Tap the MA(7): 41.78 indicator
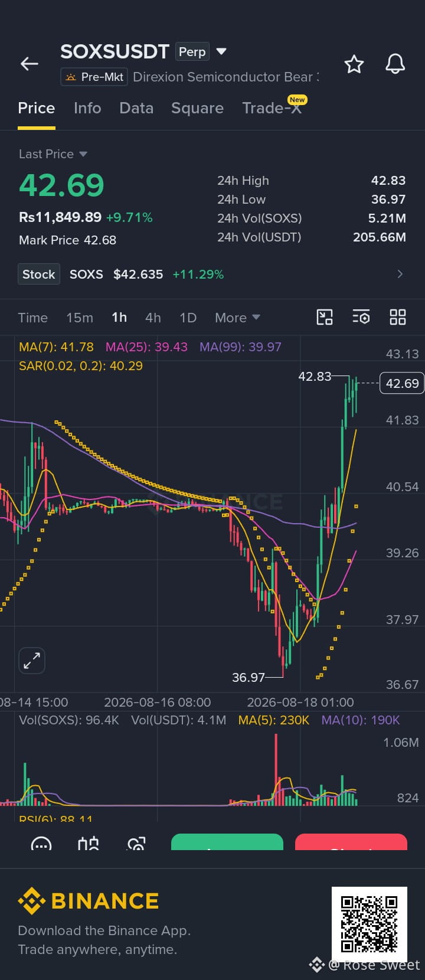 tap(56, 347)
